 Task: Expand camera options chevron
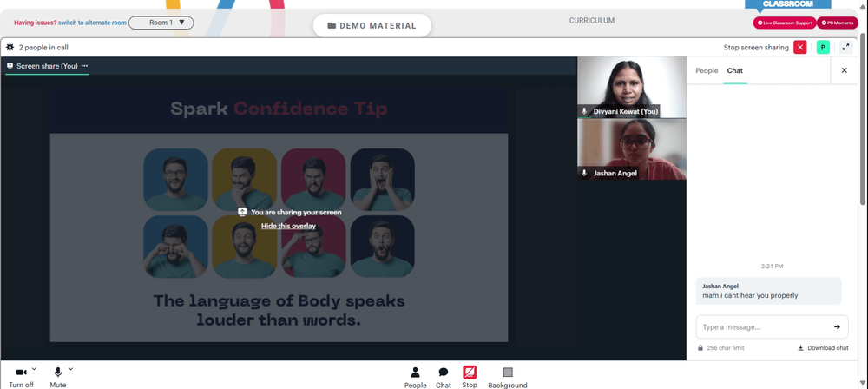point(34,368)
